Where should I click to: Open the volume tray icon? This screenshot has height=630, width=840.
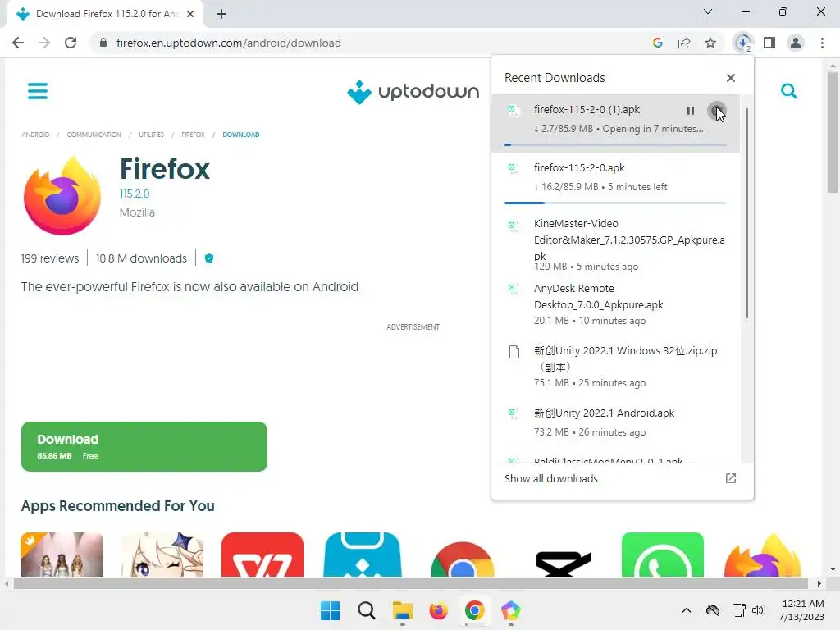(757, 610)
